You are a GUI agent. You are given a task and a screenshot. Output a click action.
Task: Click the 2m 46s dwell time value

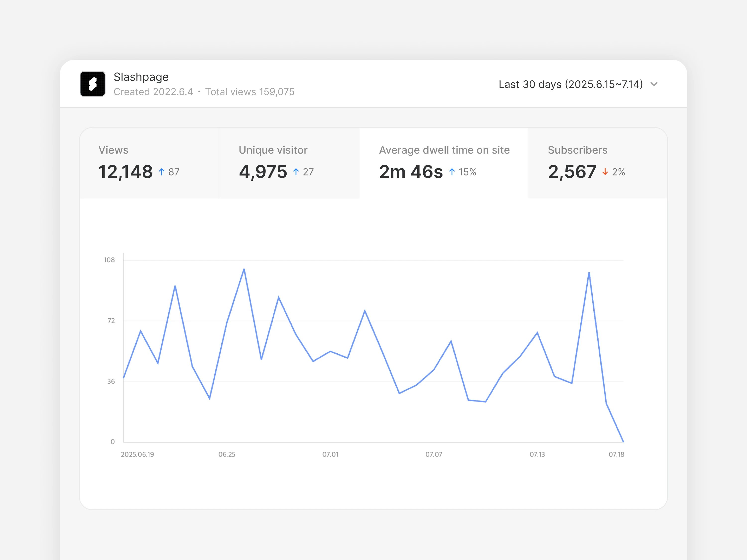411,172
